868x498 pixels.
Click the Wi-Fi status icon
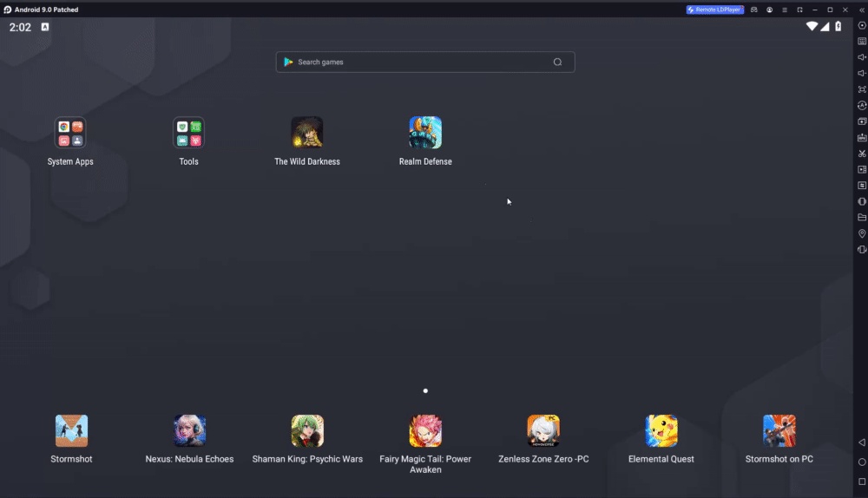pyautogui.click(x=812, y=27)
